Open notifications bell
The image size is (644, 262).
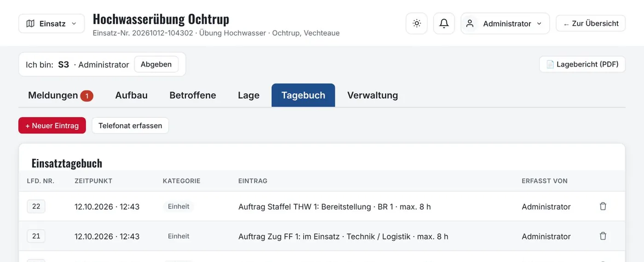[444, 23]
